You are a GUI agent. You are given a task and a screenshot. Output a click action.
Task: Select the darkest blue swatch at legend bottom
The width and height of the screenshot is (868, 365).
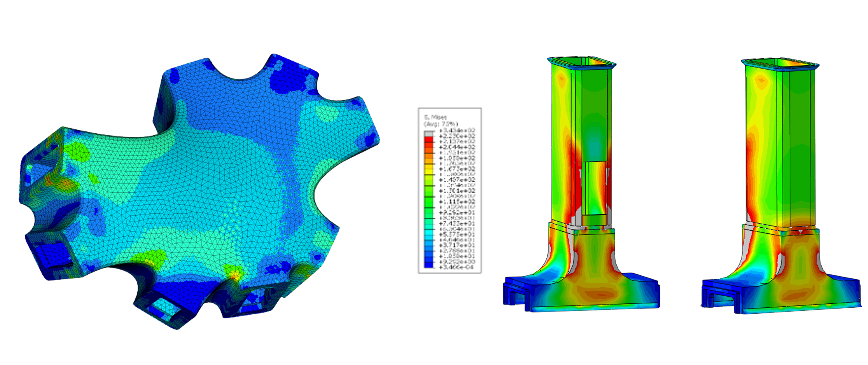[x=429, y=265]
